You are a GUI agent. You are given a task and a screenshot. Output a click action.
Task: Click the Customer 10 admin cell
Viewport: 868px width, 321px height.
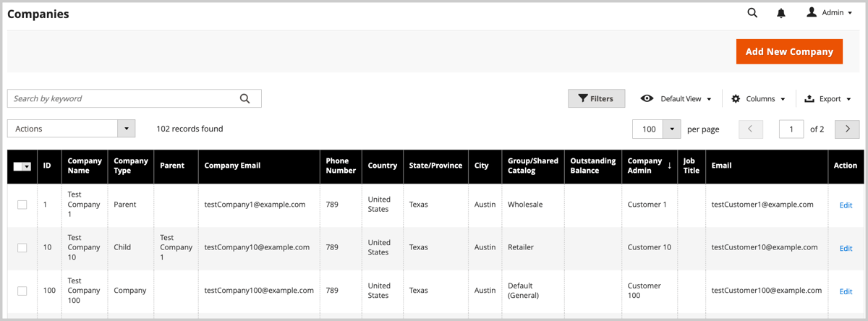(x=650, y=247)
